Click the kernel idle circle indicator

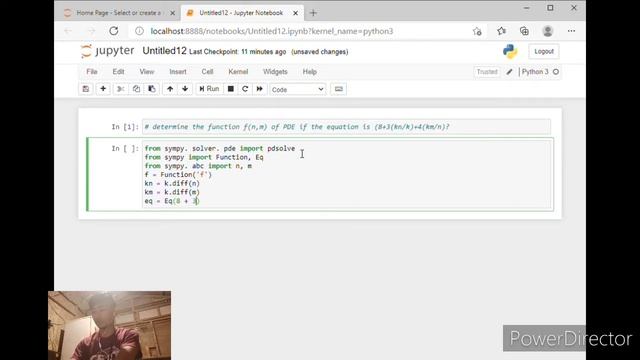point(556,72)
